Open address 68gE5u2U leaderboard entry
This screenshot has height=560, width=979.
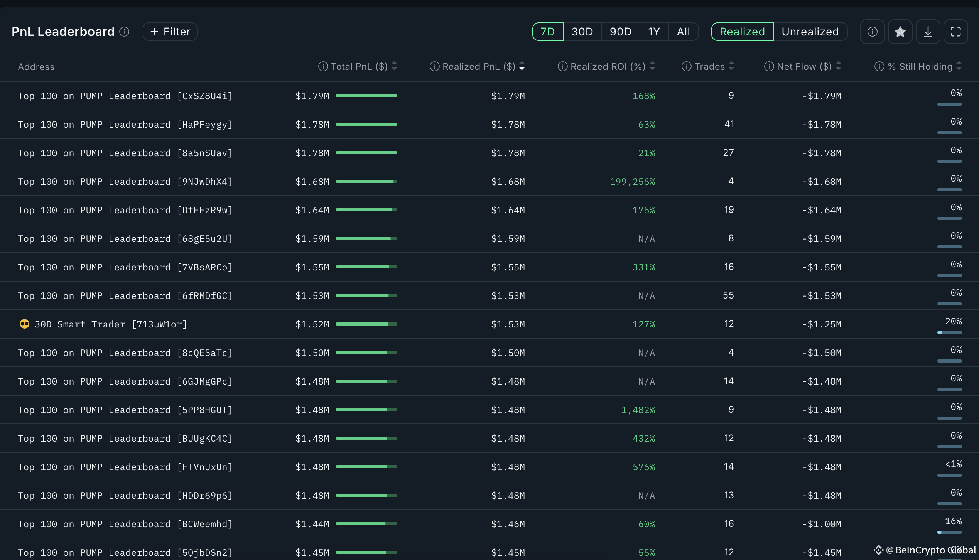(125, 238)
